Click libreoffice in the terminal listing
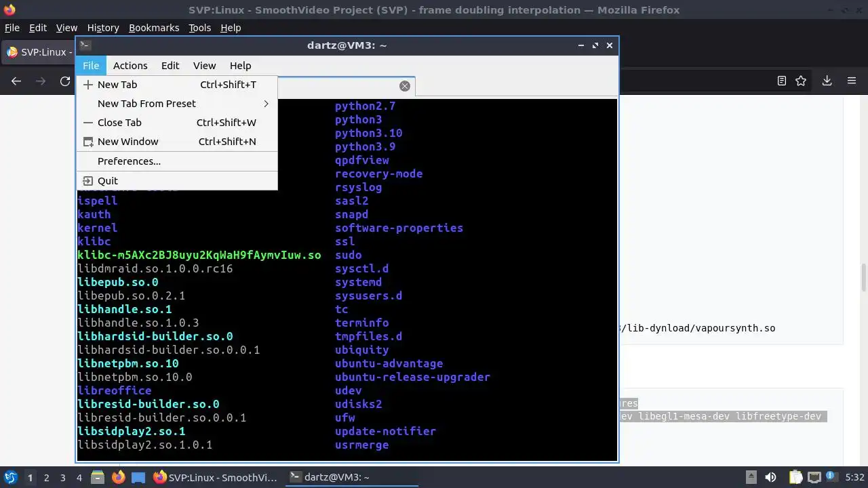The height and width of the screenshot is (488, 868). point(115,390)
